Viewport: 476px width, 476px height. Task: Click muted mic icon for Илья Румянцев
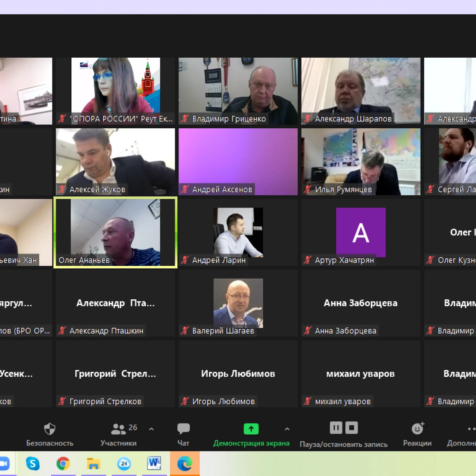click(308, 189)
